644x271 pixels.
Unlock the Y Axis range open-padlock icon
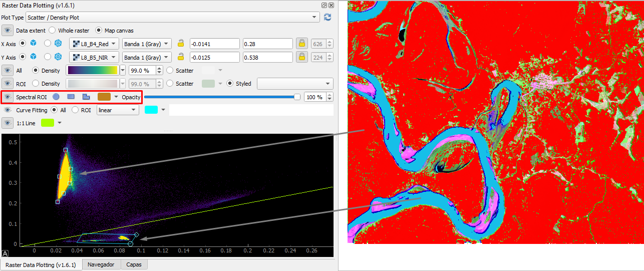(x=181, y=57)
